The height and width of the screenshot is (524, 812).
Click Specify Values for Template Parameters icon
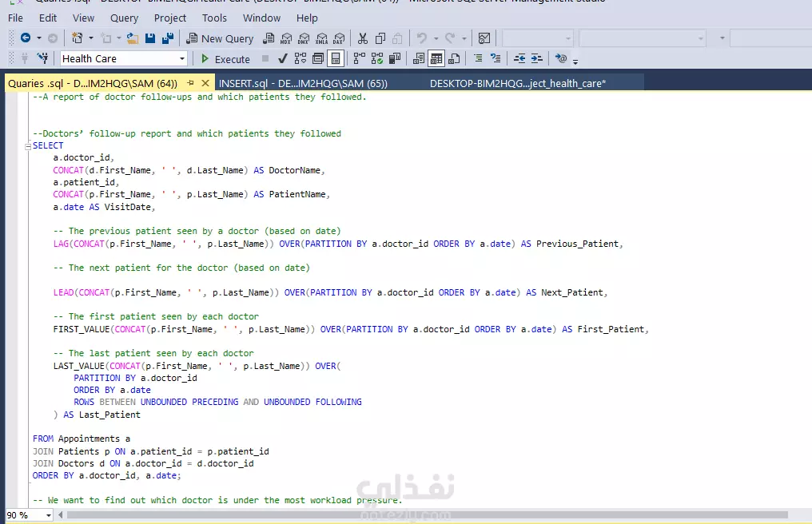point(561,58)
